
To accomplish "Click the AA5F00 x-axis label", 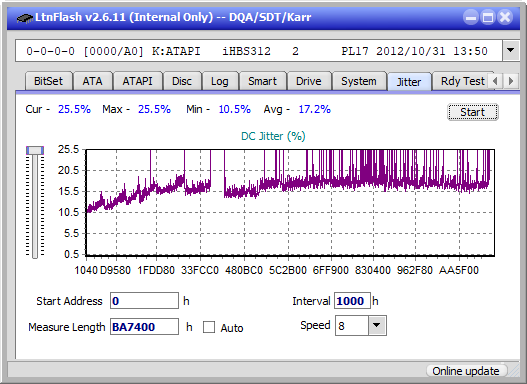I will click(x=458, y=270).
